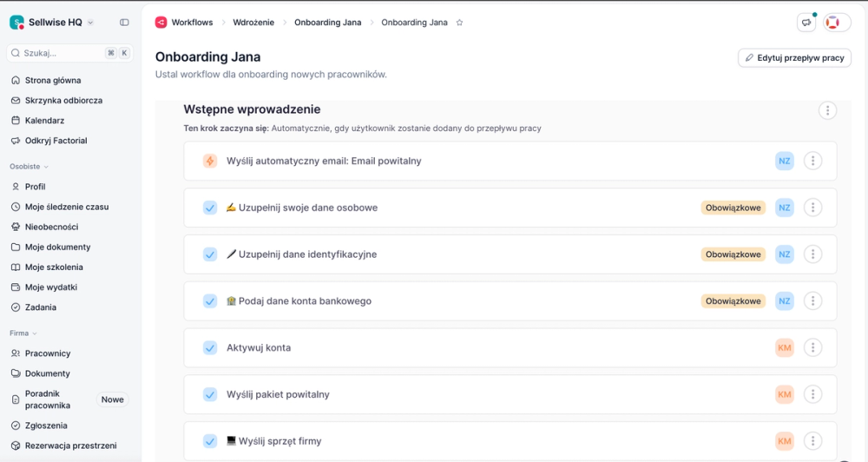This screenshot has width=868, height=462.
Task: Click Edytuj przepływ pracy button
Action: point(794,57)
